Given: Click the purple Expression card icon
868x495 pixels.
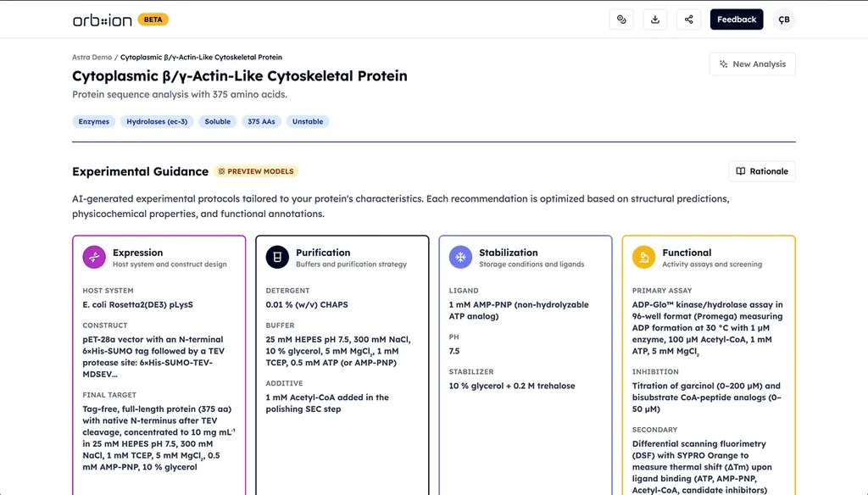Looking at the screenshot, I should (x=94, y=257).
